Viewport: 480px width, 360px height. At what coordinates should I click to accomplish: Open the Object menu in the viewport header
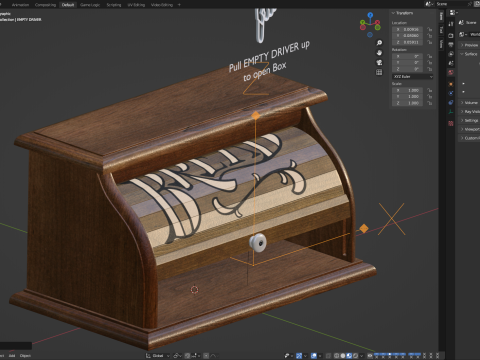click(25, 356)
